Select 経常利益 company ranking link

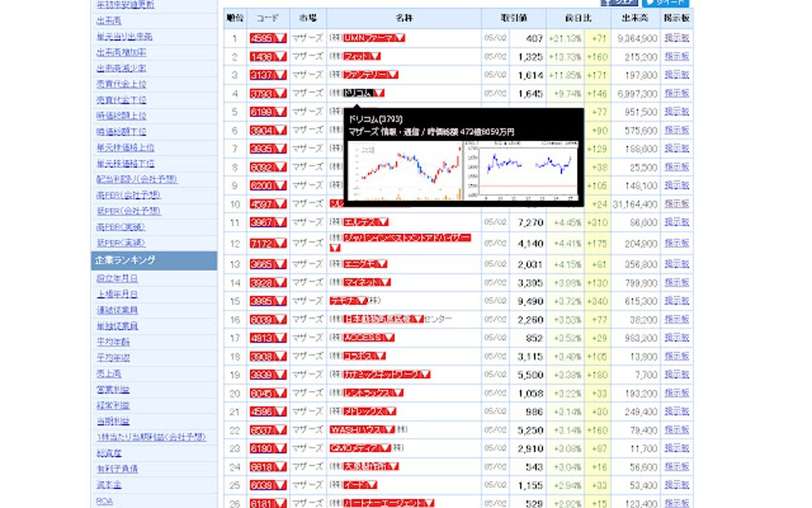point(113,405)
